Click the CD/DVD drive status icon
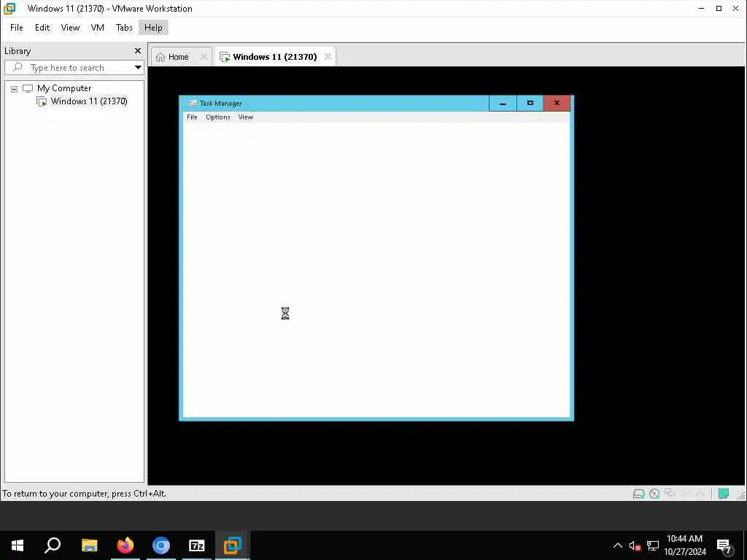Screen dimensions: 747x560 click(654, 494)
